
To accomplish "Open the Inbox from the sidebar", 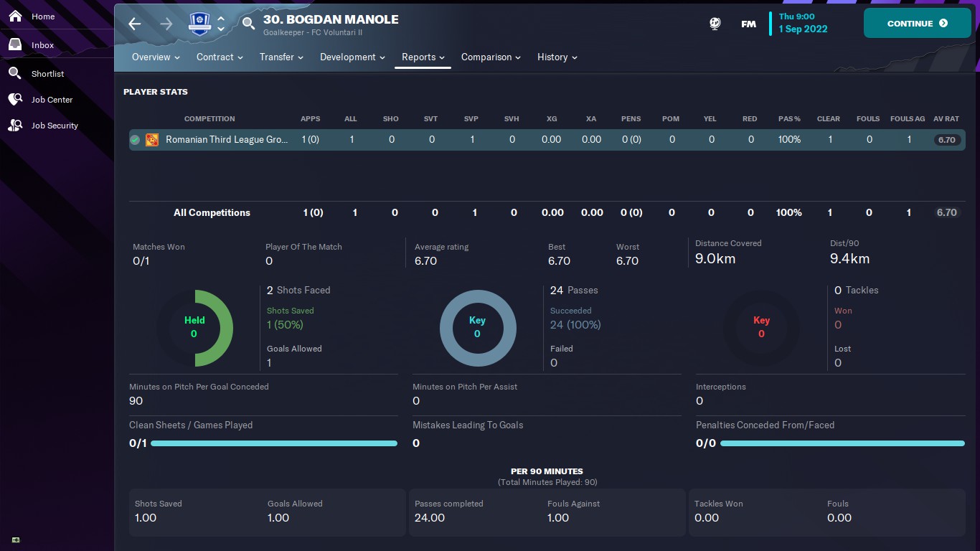I will pos(42,45).
